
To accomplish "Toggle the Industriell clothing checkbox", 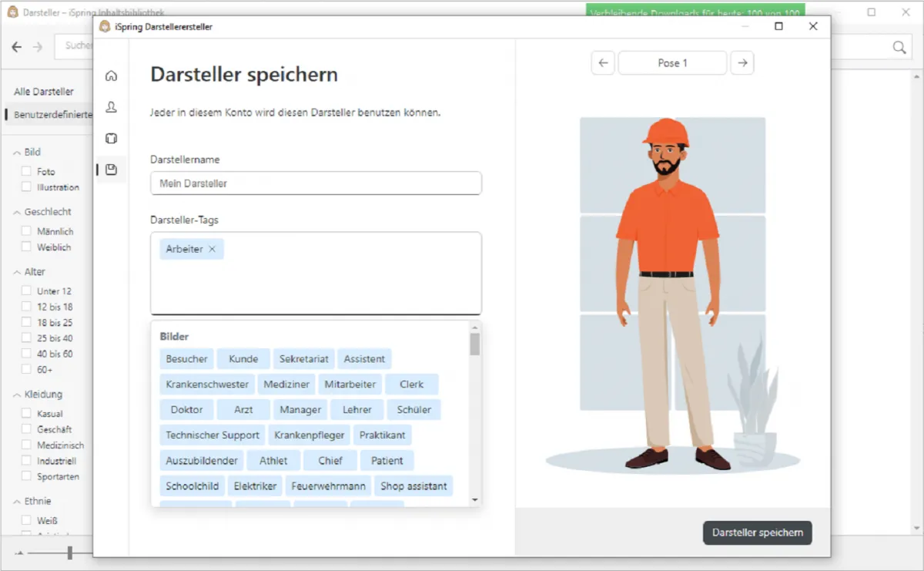I will pos(27,461).
